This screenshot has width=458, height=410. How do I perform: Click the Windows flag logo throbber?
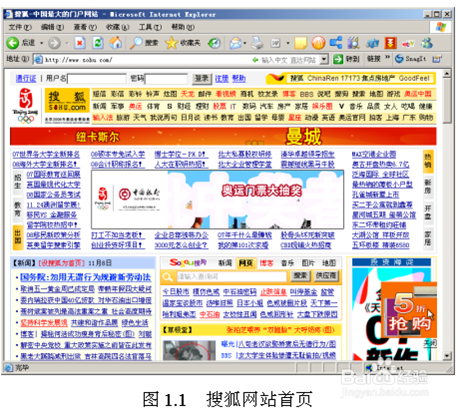[440, 27]
